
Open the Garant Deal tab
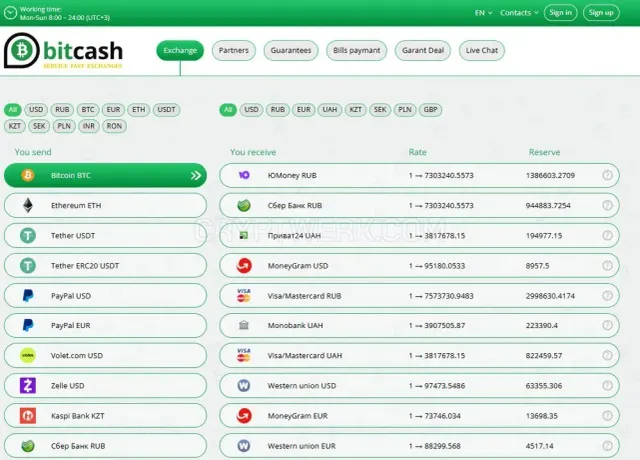click(423, 50)
